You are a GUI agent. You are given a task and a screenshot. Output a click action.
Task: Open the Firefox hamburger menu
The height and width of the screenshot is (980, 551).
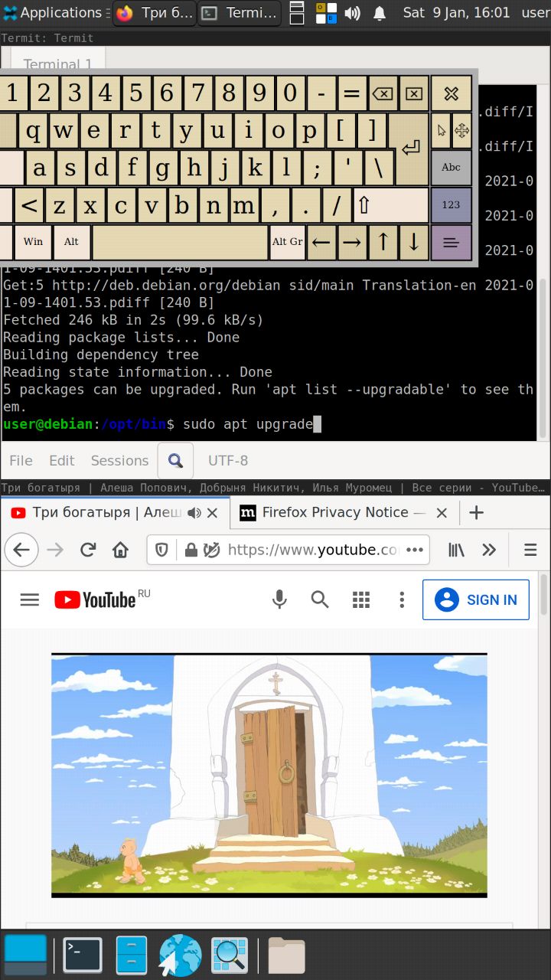[530, 550]
